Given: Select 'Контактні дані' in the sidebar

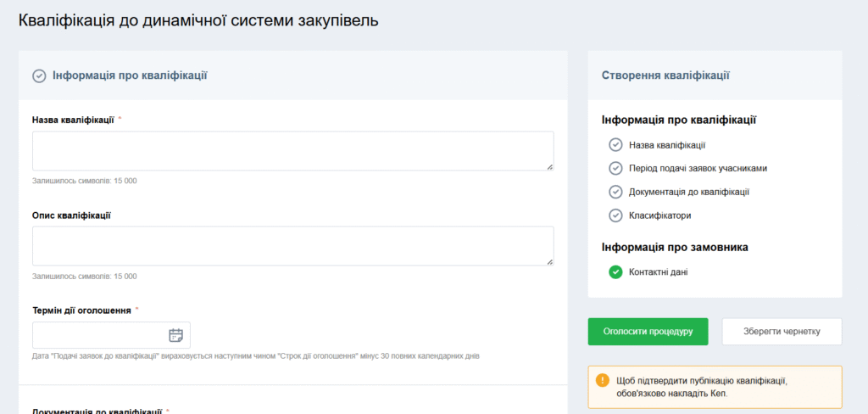Looking at the screenshot, I should point(659,272).
